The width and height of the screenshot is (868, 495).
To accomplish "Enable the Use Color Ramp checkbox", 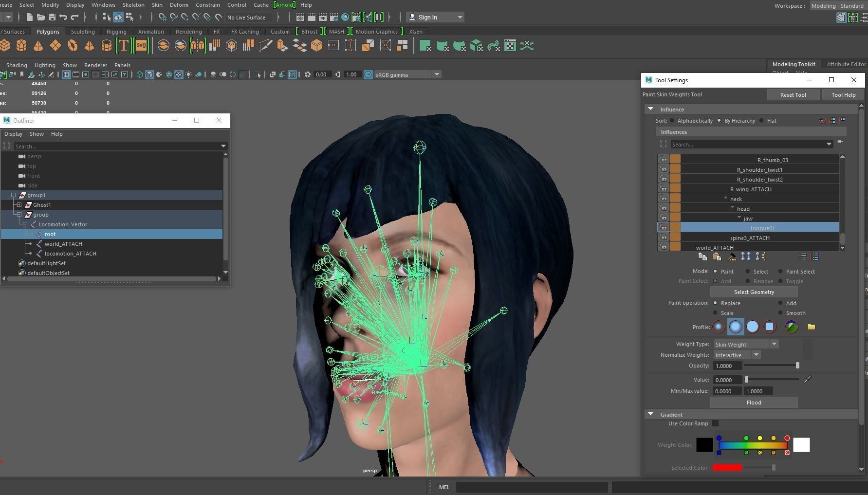I will [715, 423].
